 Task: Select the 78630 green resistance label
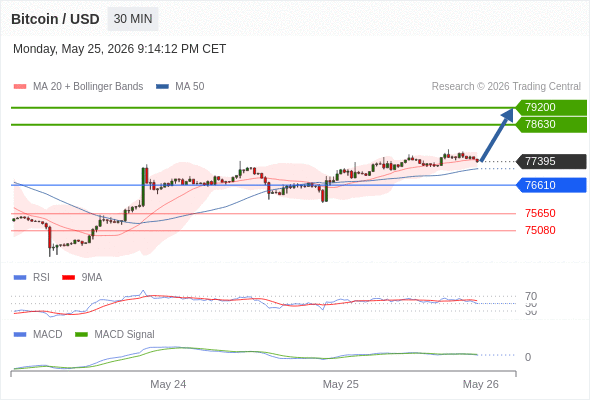point(551,124)
